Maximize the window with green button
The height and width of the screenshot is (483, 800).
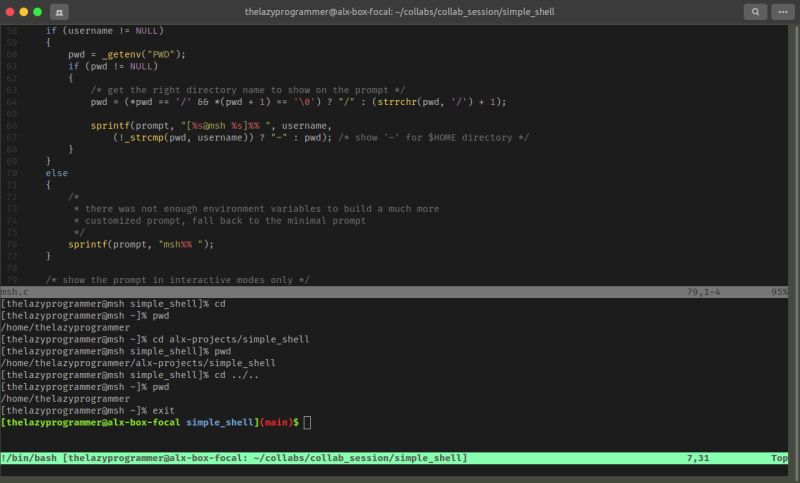click(37, 12)
